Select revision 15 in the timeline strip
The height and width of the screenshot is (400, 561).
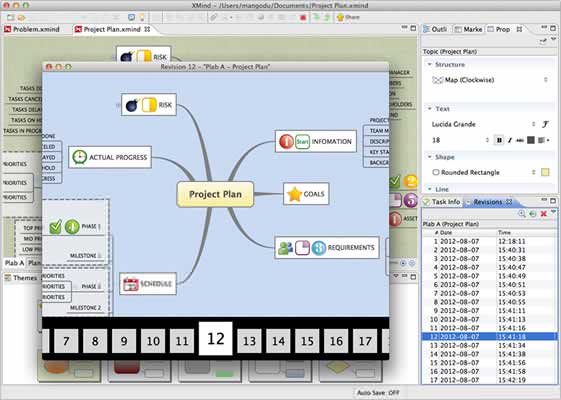click(x=307, y=341)
